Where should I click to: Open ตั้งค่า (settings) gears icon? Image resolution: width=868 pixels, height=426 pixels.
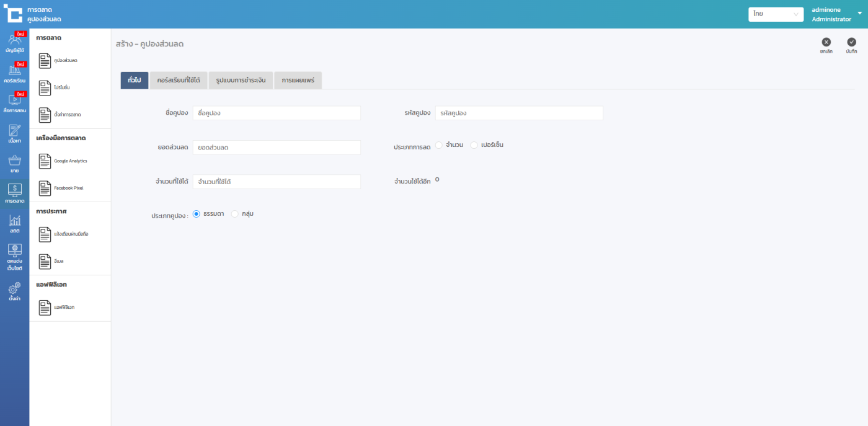coord(14,290)
